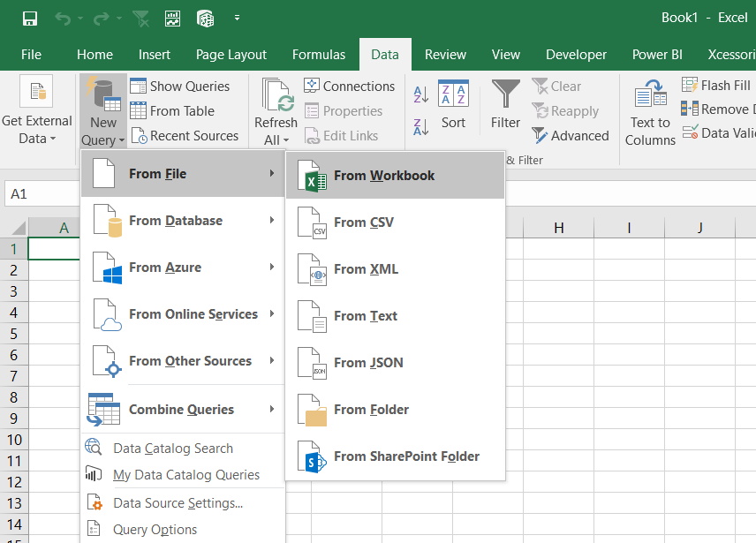756x543 pixels.
Task: Expand the Combine Queries submenu
Action: (183, 409)
